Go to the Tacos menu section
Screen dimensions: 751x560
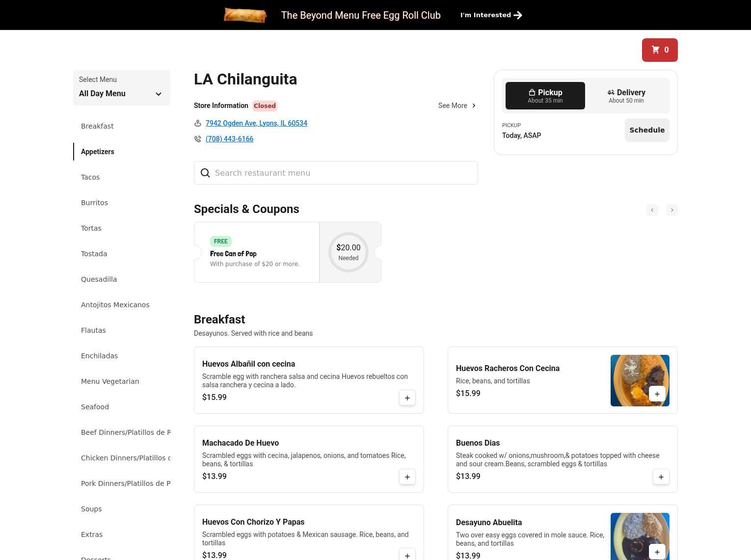(x=90, y=177)
